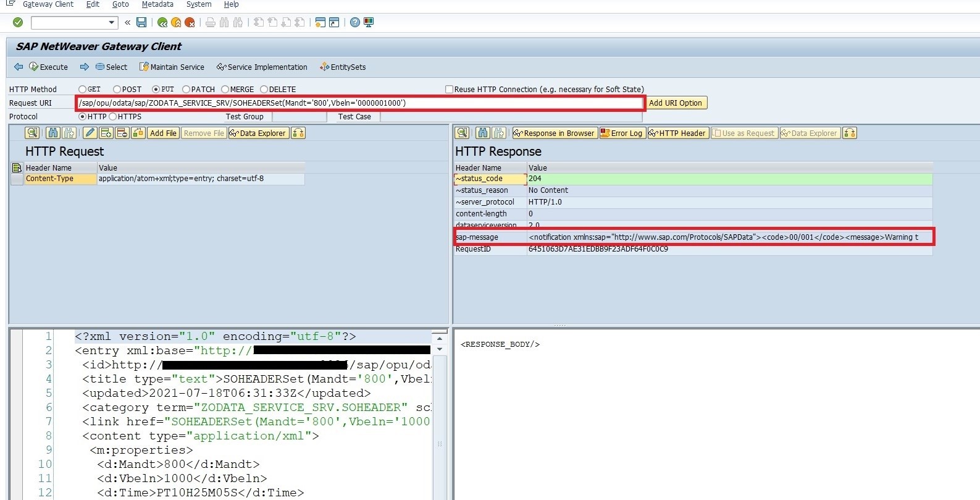Image resolution: width=980 pixels, height=500 pixels.
Task: Click the Add File button
Action: (x=164, y=133)
